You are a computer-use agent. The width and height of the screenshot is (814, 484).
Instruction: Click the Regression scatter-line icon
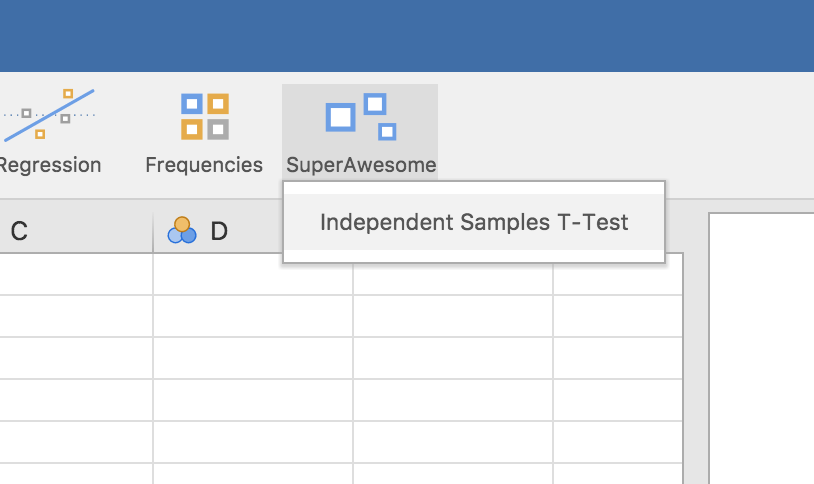(x=50, y=115)
